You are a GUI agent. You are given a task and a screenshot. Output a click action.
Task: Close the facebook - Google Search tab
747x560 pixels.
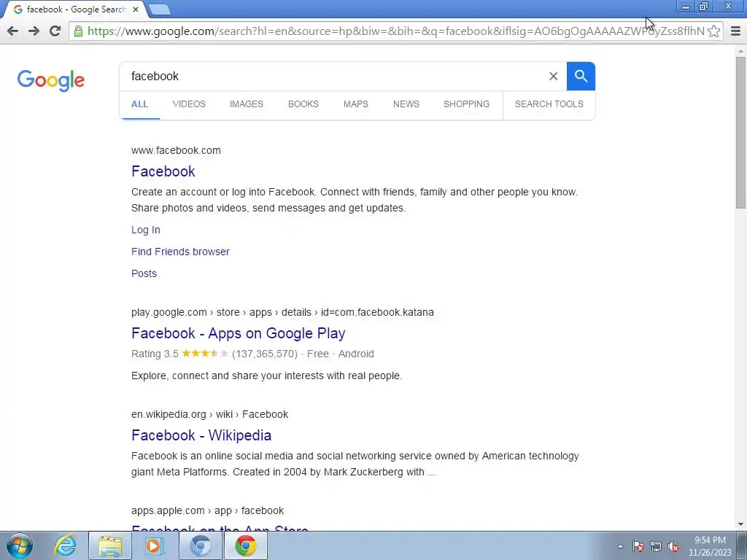(136, 9)
